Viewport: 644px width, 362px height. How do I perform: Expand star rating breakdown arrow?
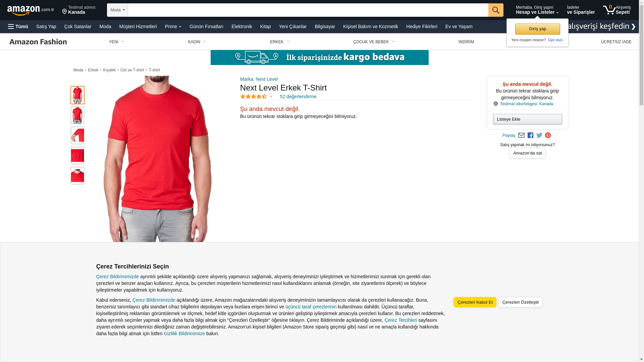click(271, 97)
